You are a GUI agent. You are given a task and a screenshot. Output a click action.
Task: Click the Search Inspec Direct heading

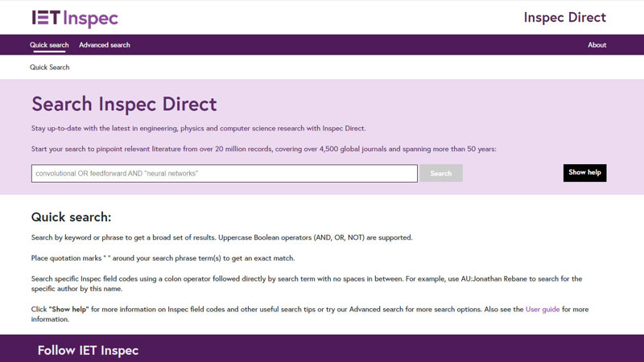[x=124, y=105]
